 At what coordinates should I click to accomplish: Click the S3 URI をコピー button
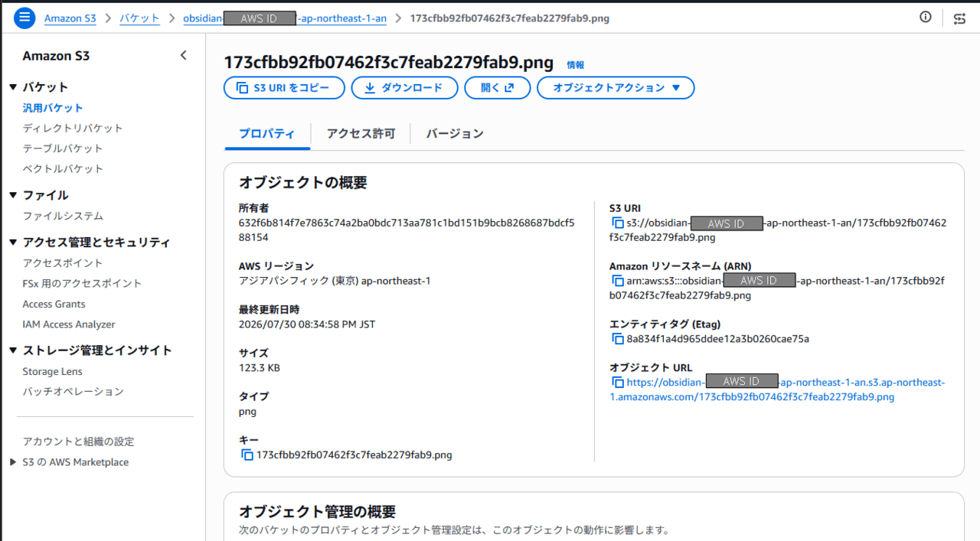pyautogui.click(x=284, y=88)
